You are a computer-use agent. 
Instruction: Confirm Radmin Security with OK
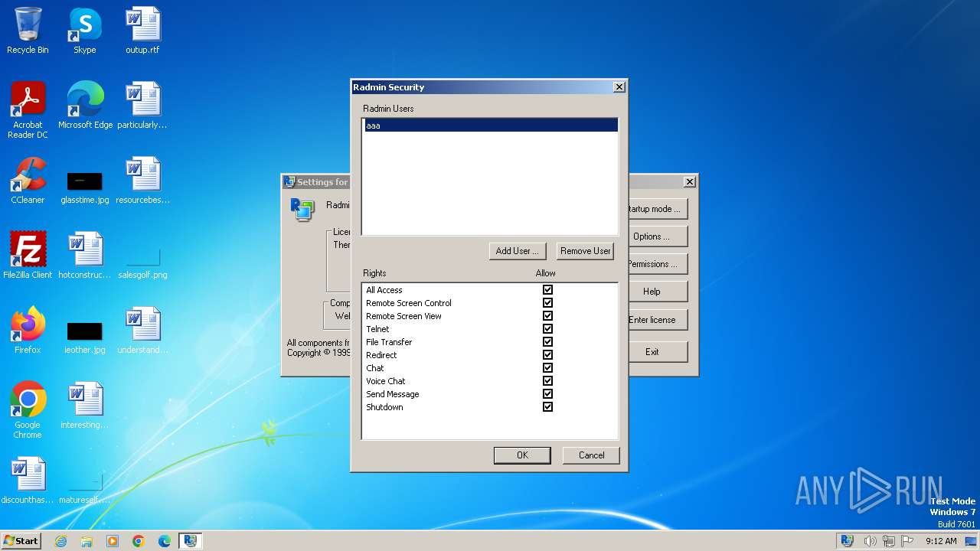[x=522, y=455]
